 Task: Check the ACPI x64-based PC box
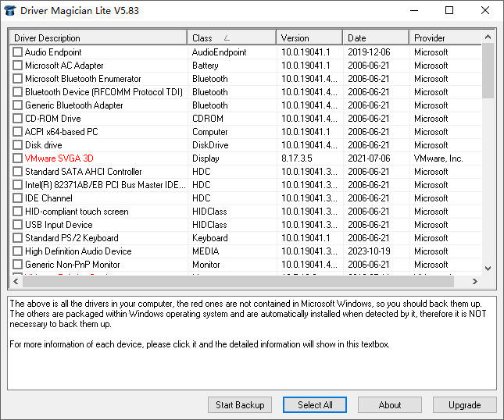(x=17, y=132)
